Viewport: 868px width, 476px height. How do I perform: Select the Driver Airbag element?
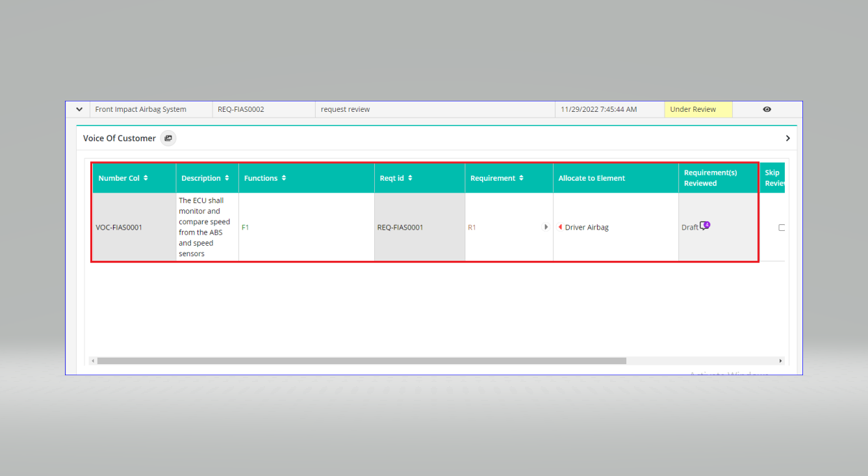tap(587, 228)
